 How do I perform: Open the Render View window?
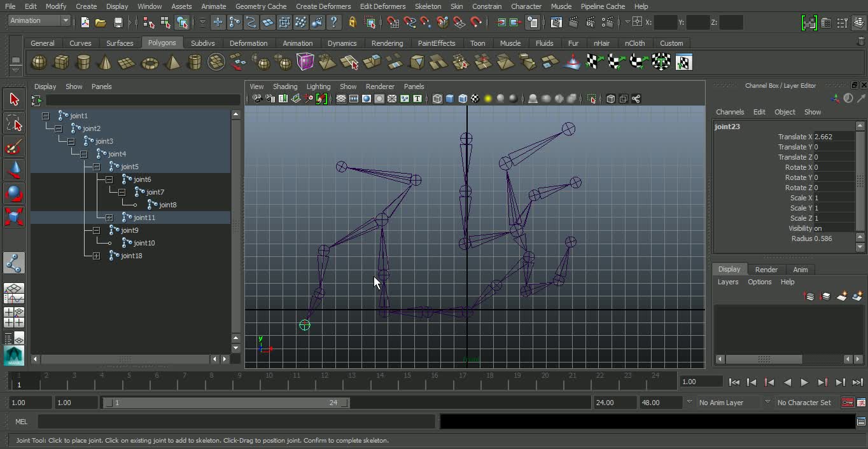556,22
